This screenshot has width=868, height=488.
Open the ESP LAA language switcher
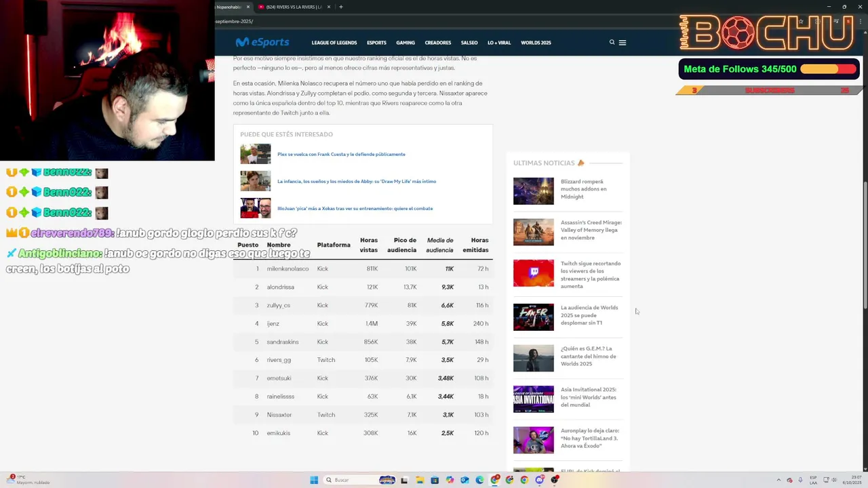[x=813, y=480]
